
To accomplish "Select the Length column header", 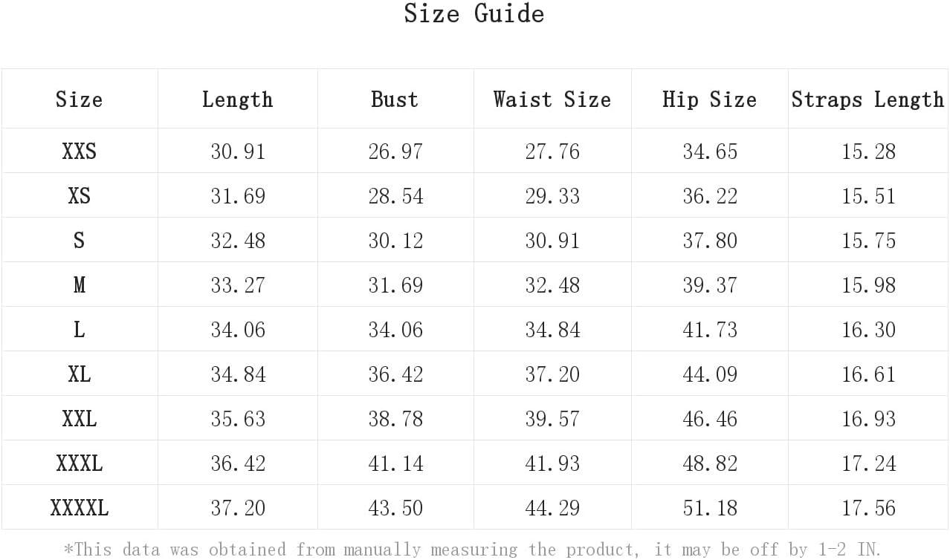I will tap(237, 100).
